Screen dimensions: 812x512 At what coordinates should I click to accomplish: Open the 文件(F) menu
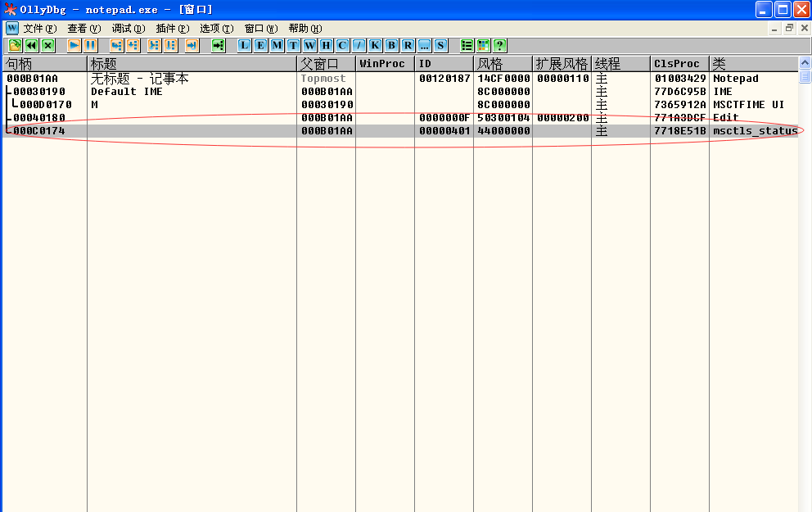pos(40,29)
